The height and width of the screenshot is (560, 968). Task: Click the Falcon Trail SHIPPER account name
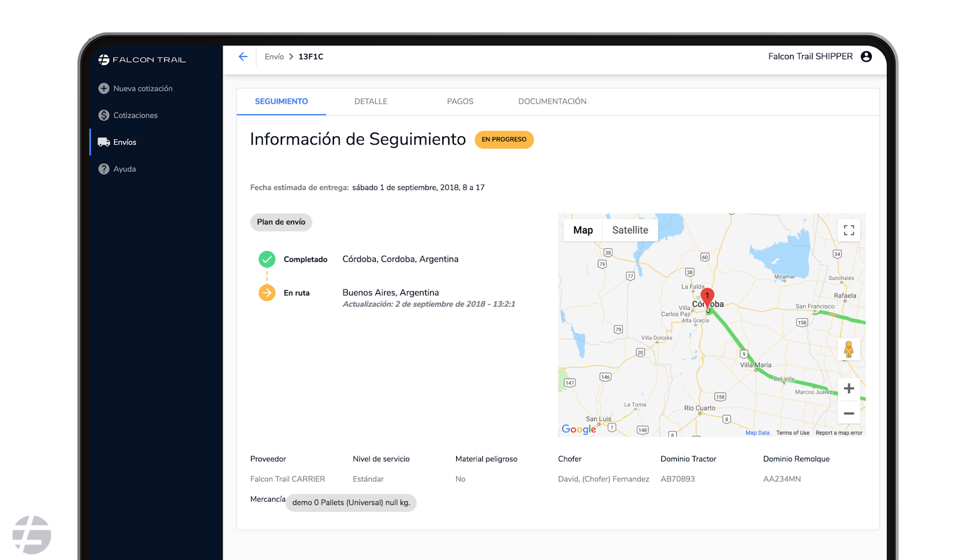(x=811, y=56)
